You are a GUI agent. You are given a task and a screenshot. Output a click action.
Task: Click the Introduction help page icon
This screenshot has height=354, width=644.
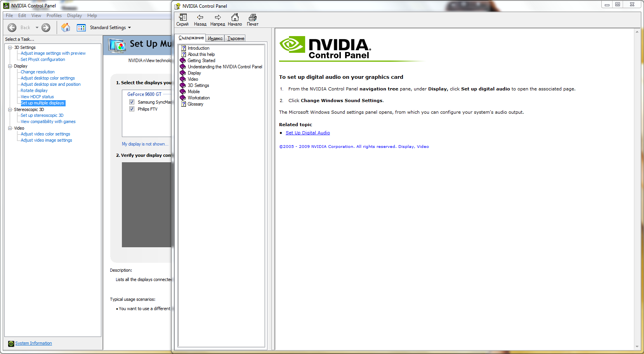(x=184, y=48)
